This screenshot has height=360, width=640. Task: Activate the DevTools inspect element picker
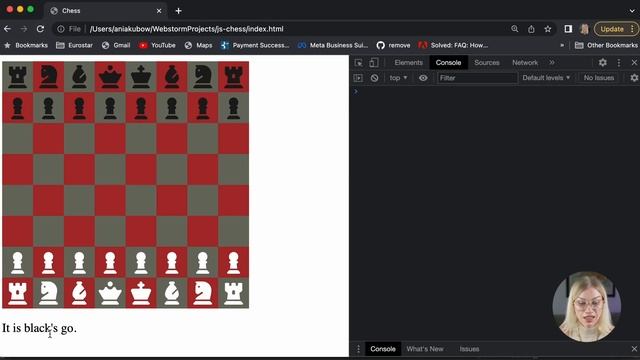tap(358, 62)
